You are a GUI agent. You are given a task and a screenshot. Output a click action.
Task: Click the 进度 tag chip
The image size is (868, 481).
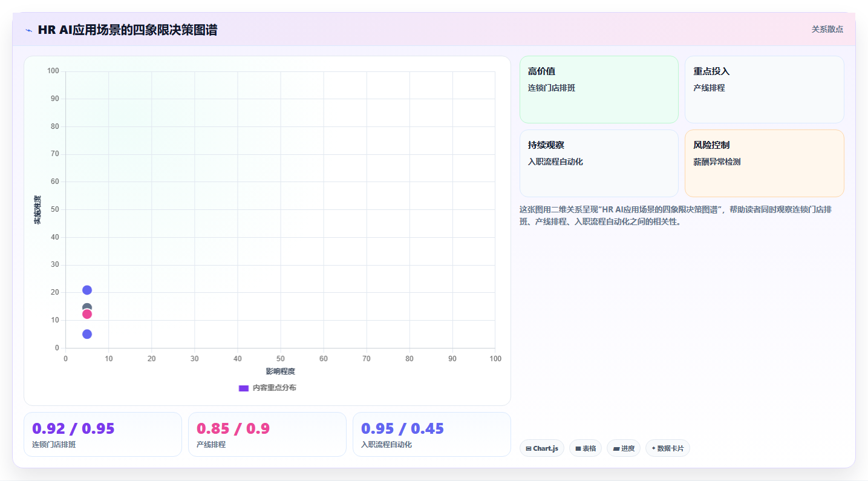click(x=624, y=448)
